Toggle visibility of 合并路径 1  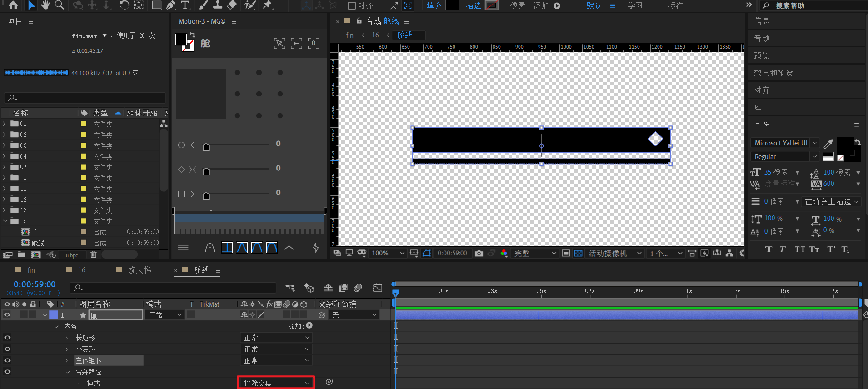point(7,372)
